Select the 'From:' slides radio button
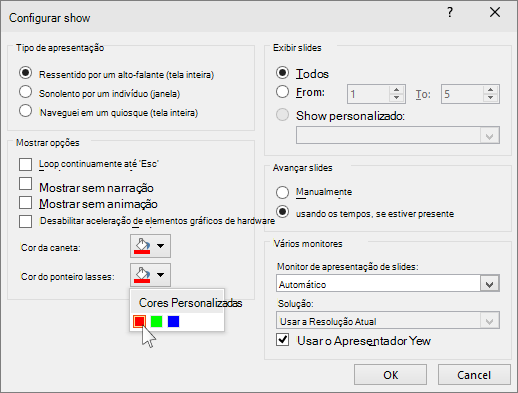 click(x=282, y=92)
